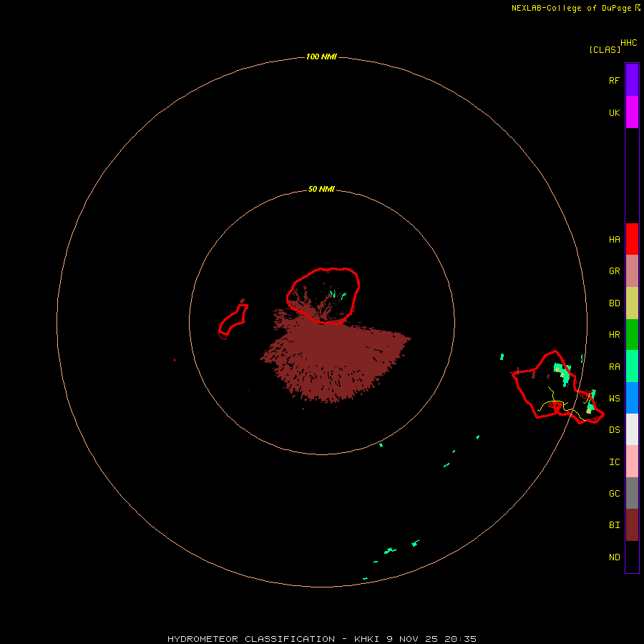Image resolution: width=644 pixels, height=644 pixels.
Task: Select the BI brown legend swatch
Action: 632,525
